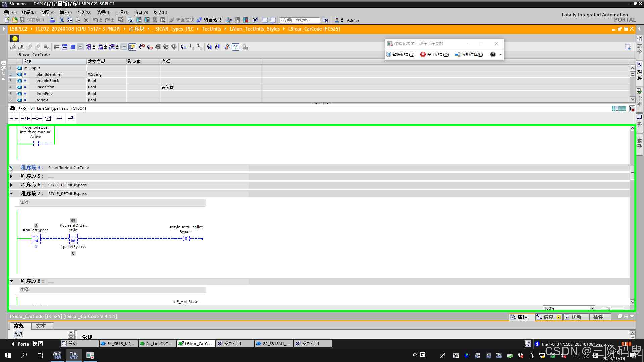Pause the step recorder with 暂停记录

coord(400,54)
